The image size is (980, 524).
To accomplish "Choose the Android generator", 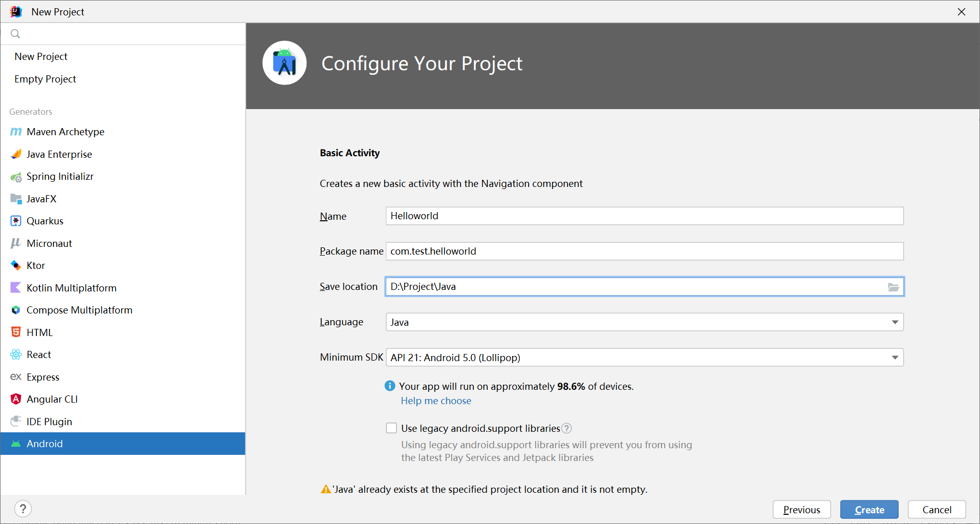I will pos(123,444).
